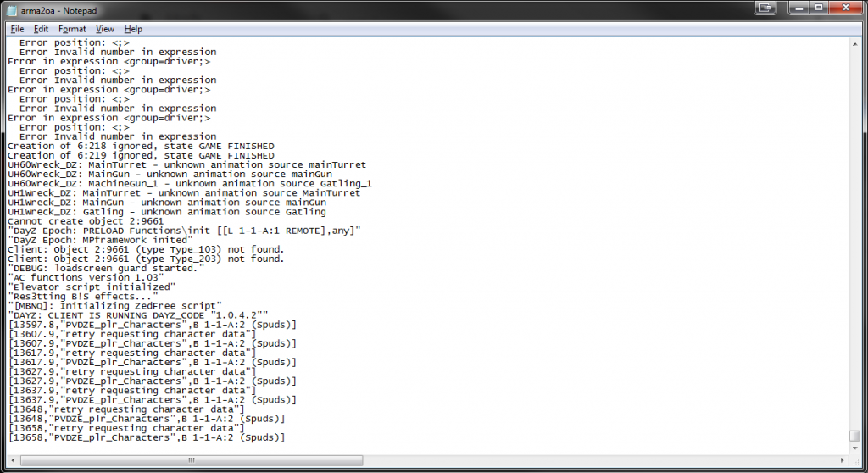Close the arma2oa Notepad window
Viewport: 868px width, 473px height.
(x=845, y=8)
